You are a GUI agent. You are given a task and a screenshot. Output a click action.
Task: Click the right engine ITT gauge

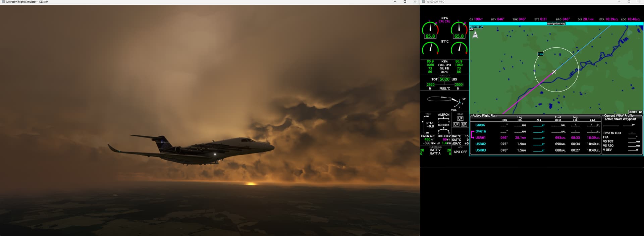[459, 49]
